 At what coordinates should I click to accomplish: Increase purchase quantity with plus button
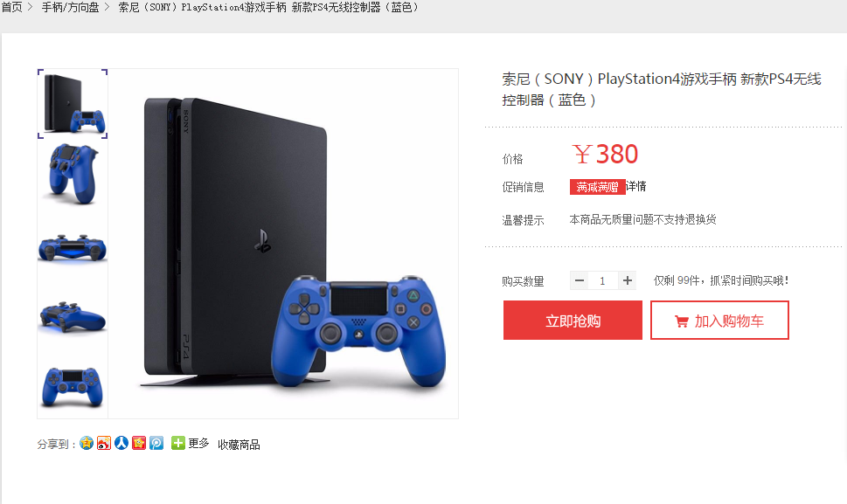(627, 280)
